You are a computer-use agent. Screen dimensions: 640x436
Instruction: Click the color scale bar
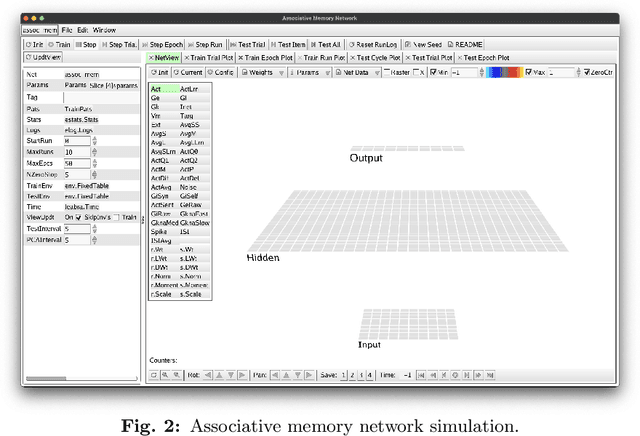(x=504, y=72)
